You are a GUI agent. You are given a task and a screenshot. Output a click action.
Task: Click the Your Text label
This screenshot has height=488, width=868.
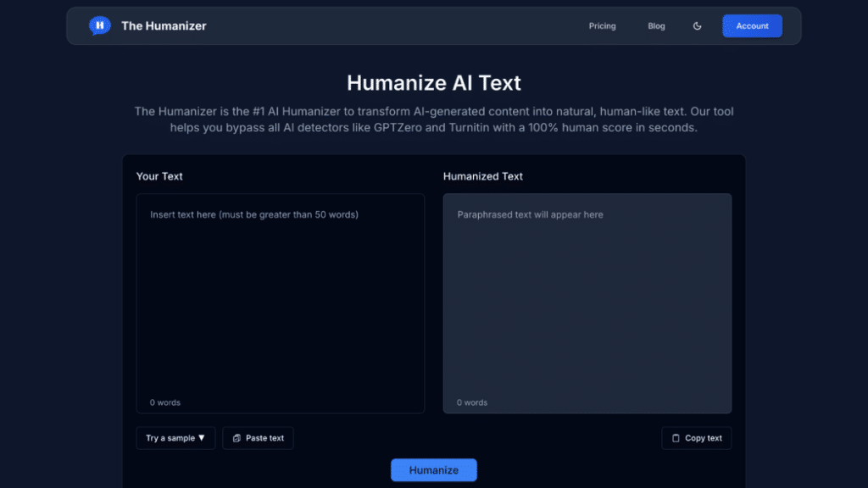159,176
